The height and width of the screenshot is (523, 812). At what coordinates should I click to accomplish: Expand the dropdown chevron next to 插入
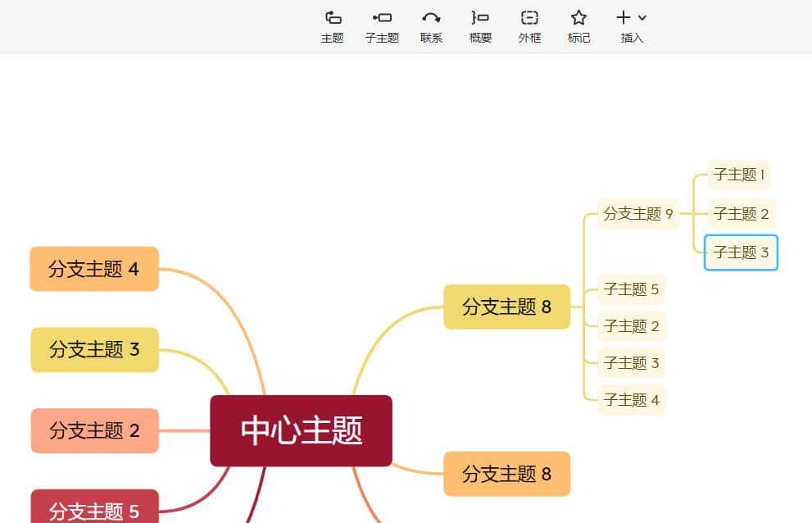click(x=642, y=18)
